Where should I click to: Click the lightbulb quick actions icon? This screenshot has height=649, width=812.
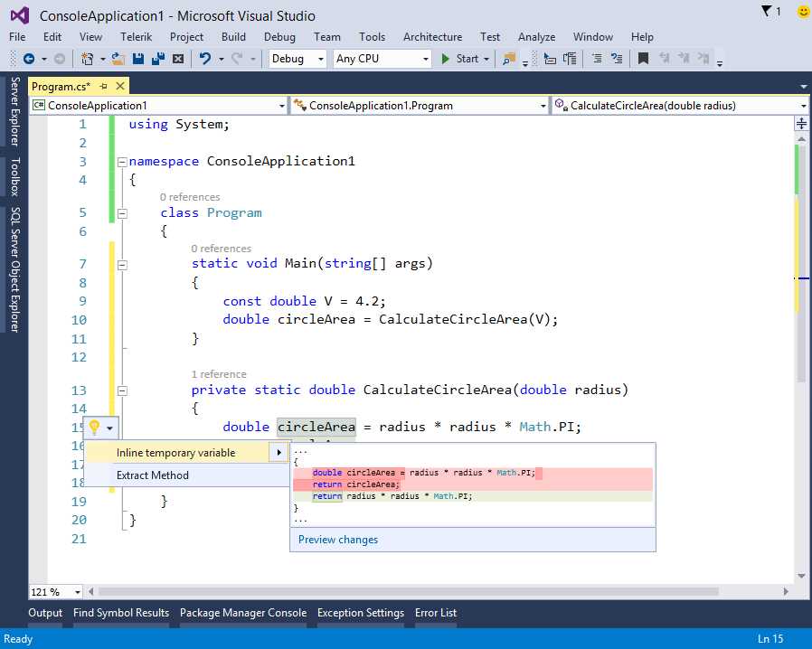click(96, 427)
